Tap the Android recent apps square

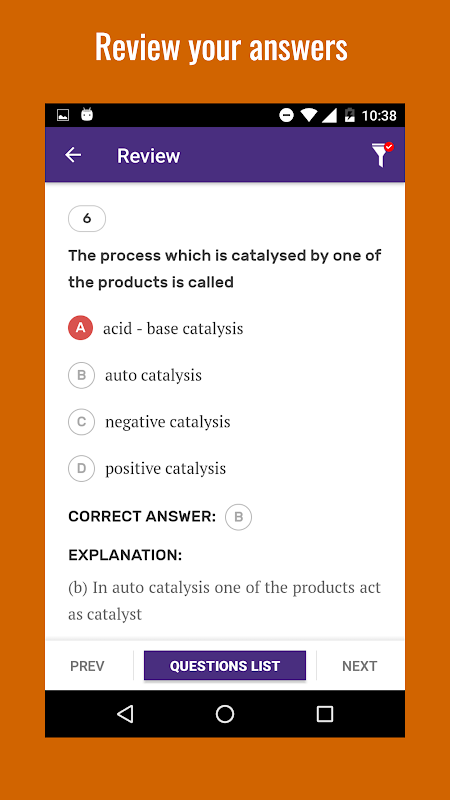(x=324, y=714)
